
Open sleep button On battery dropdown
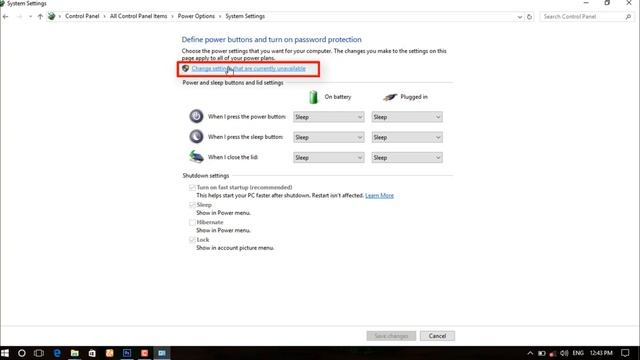coord(329,138)
